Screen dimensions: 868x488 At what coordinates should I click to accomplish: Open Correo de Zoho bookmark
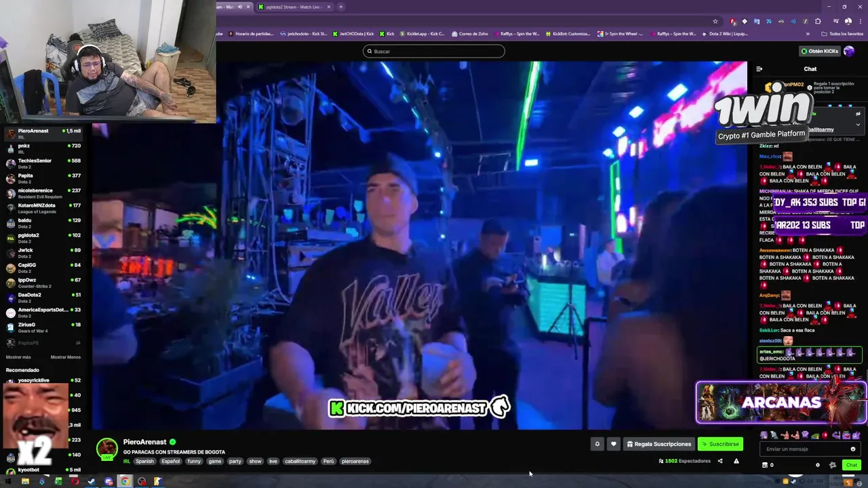click(469, 33)
